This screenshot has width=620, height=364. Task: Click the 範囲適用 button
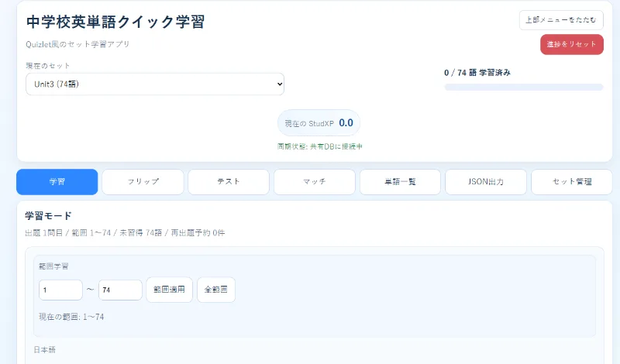tap(169, 290)
